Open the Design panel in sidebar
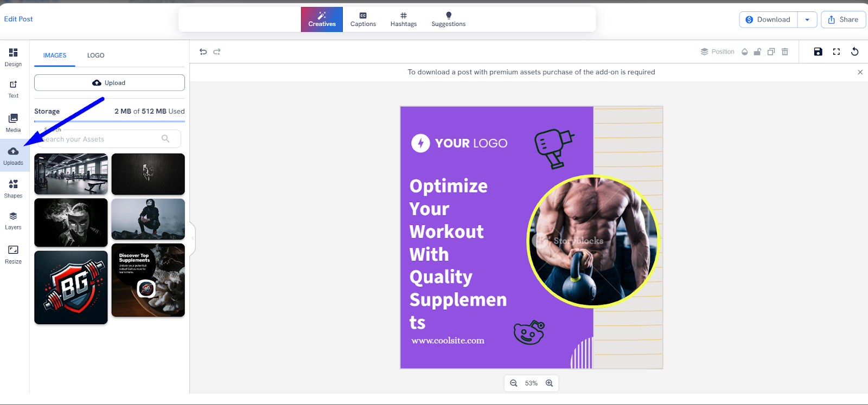This screenshot has width=868, height=405. pos(13,57)
